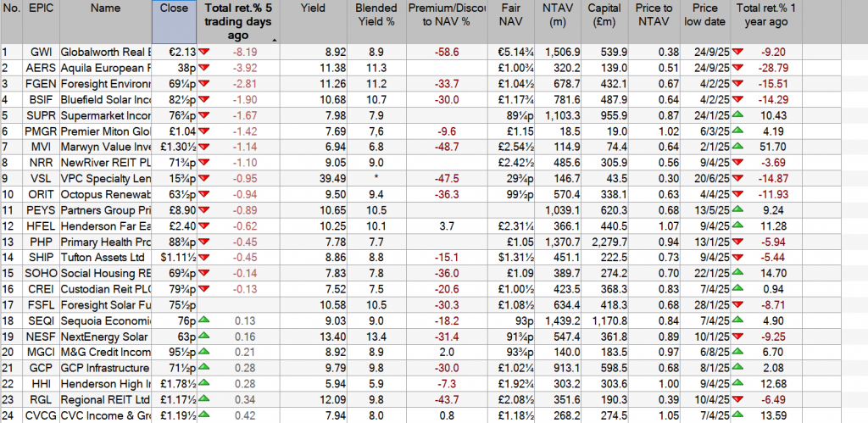Click the Total ret.% 5 trading days ago header
Viewport: 868px width, 423px height.
[238, 22]
